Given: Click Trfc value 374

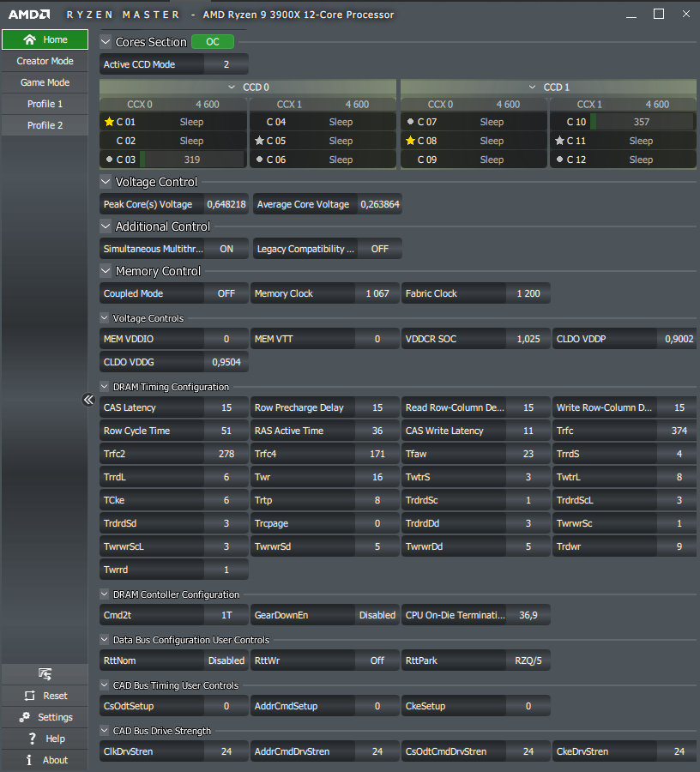Looking at the screenshot, I should coord(679,431).
